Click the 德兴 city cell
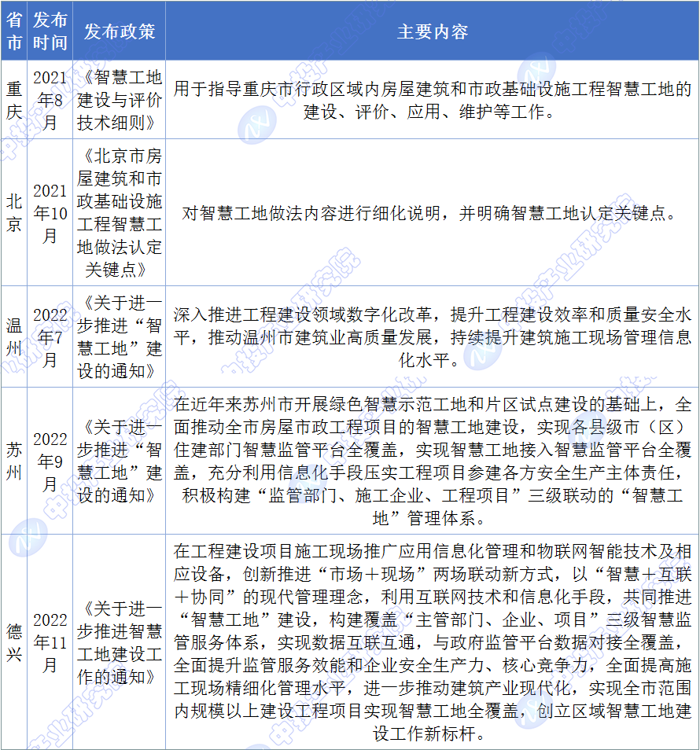 (x=14, y=642)
